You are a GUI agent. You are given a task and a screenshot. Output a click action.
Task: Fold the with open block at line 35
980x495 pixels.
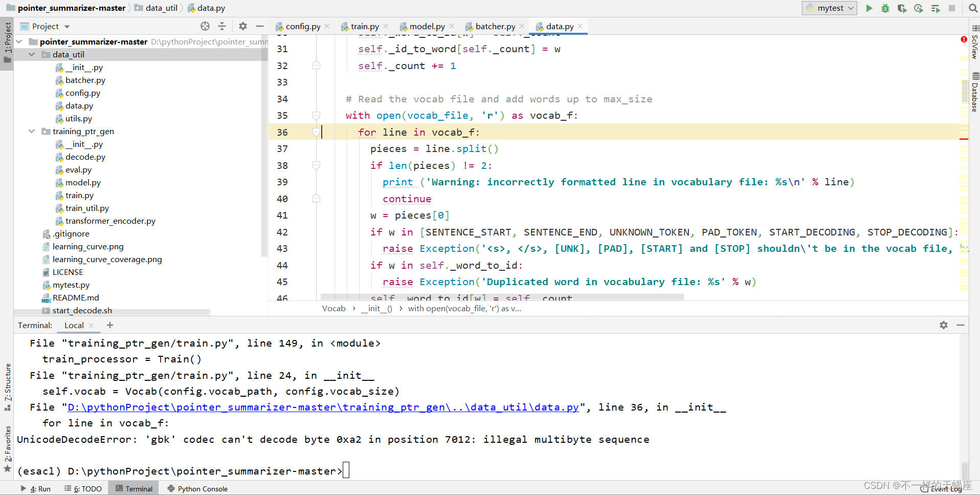pos(316,116)
